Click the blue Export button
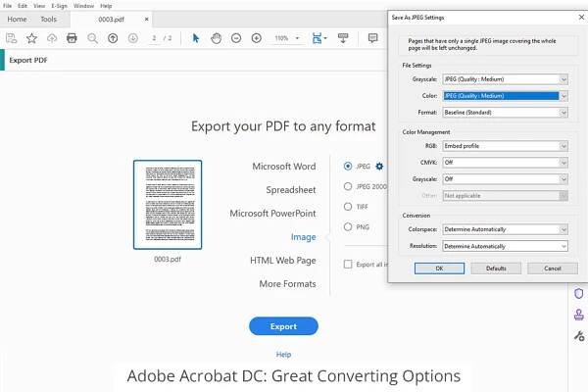The width and height of the screenshot is (588, 392). [x=283, y=326]
